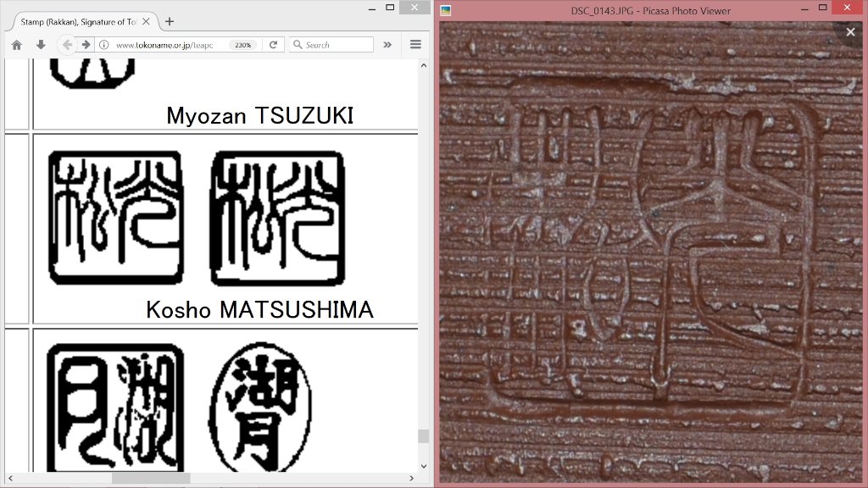Viewport: 868px width, 488px height.
Task: Click the horizontal scrollbar thumb
Action: 151,479
